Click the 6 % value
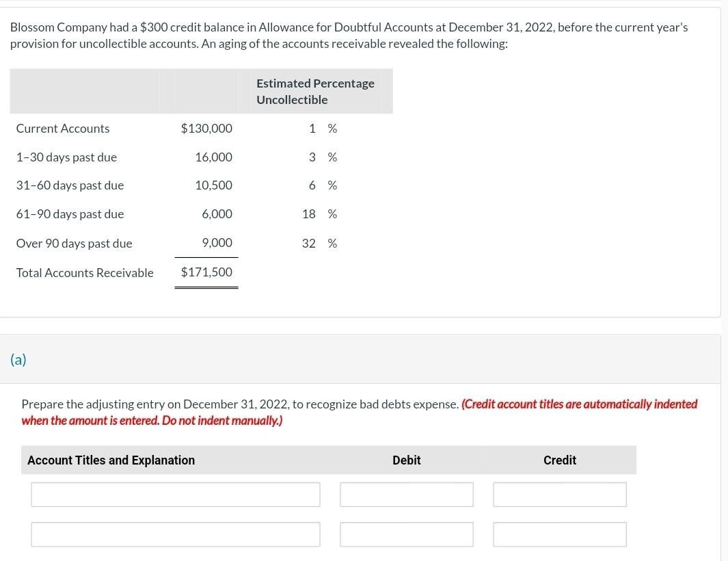The width and height of the screenshot is (728, 561). coord(323,185)
